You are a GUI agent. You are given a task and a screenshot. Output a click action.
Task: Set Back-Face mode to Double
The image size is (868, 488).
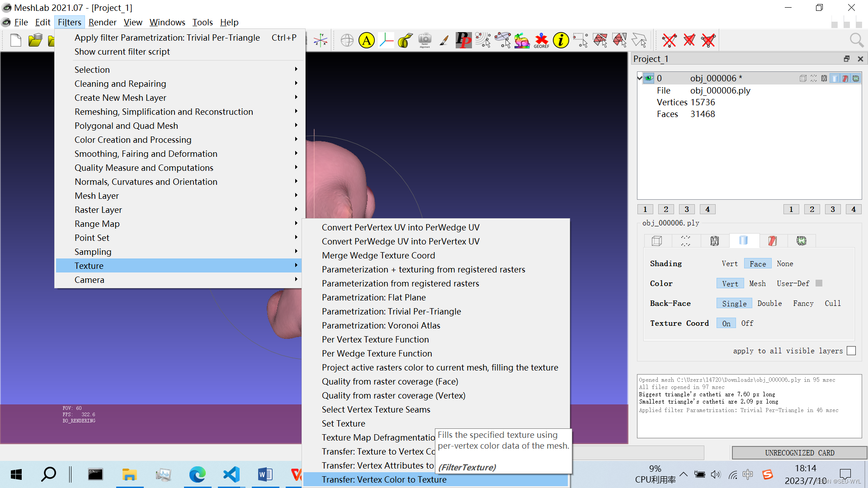(x=769, y=304)
